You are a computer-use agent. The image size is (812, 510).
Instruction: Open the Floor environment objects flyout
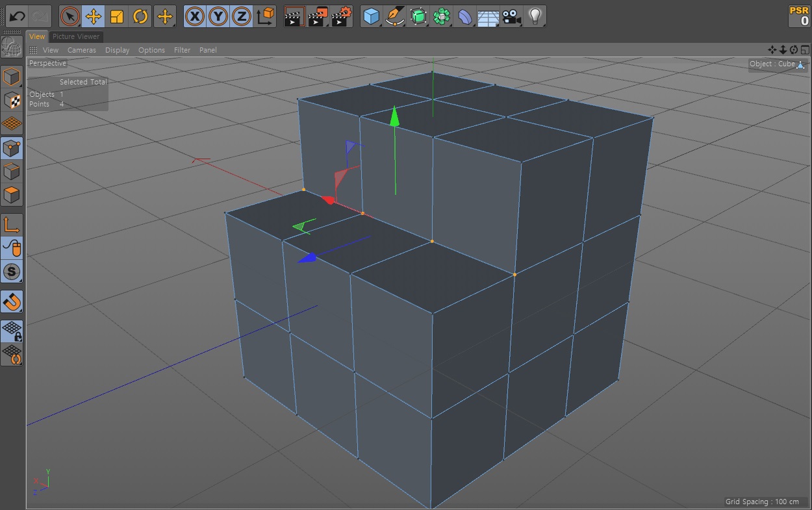click(488, 16)
